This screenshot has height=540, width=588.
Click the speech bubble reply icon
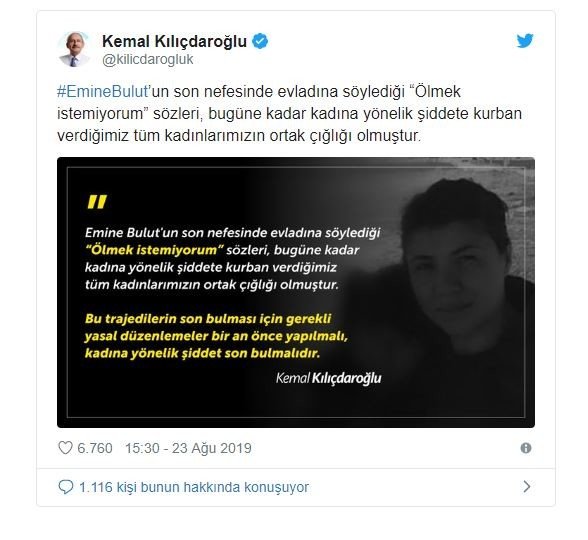66,487
